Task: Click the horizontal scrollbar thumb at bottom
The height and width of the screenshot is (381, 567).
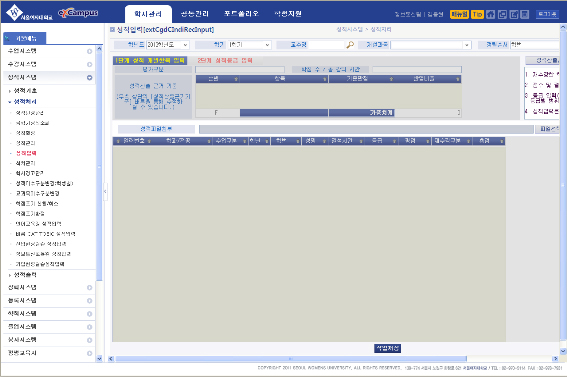Action: (x=291, y=359)
